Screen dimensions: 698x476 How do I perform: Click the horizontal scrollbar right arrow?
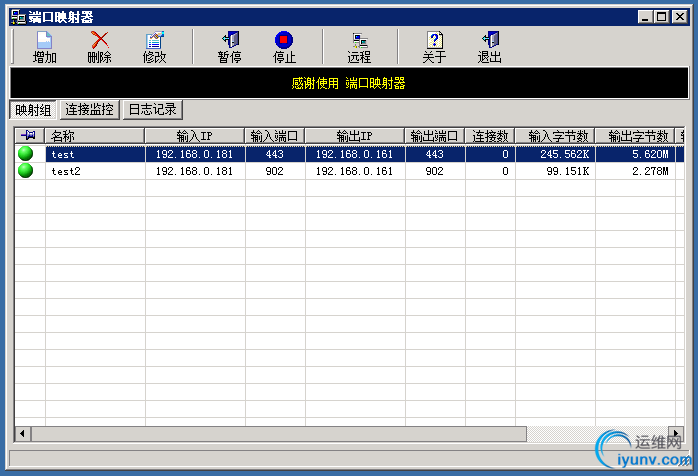click(676, 433)
